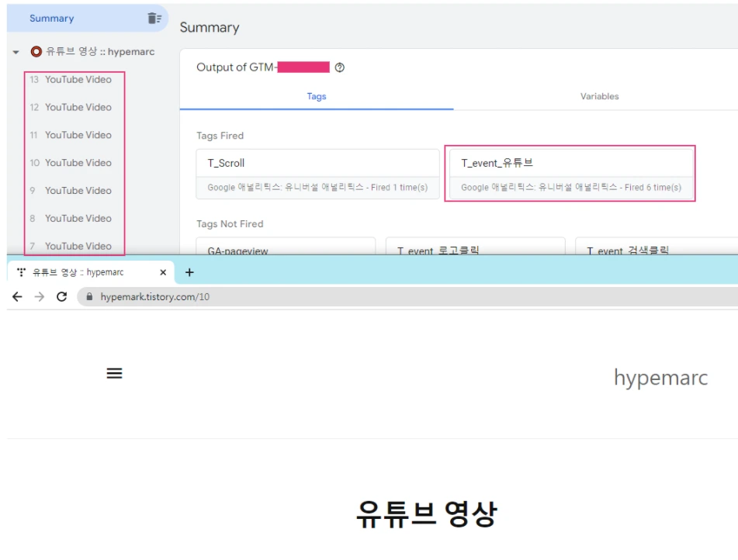Select event 8 YouTube Video

click(71, 219)
